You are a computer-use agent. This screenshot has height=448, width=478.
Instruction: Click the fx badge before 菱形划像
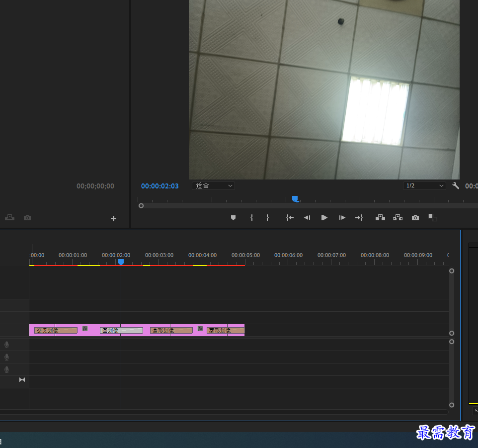point(200,329)
